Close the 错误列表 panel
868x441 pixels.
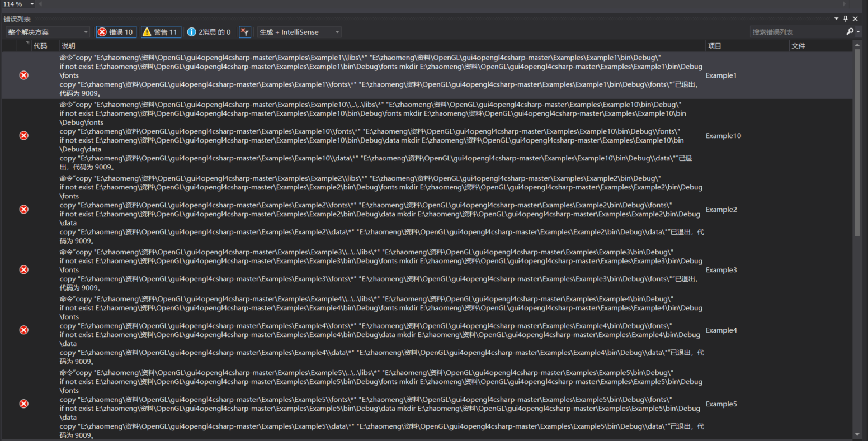(855, 18)
